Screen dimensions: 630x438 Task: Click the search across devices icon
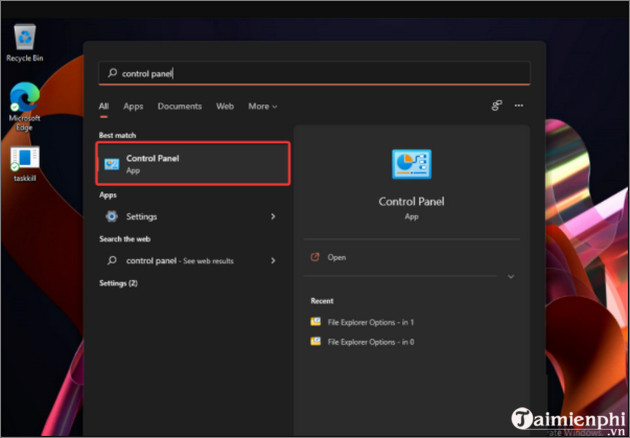(497, 106)
